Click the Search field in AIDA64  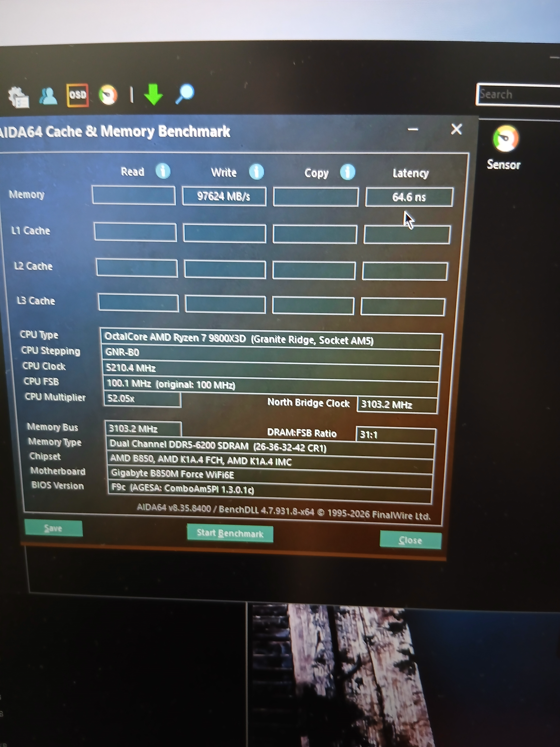pyautogui.click(x=518, y=94)
